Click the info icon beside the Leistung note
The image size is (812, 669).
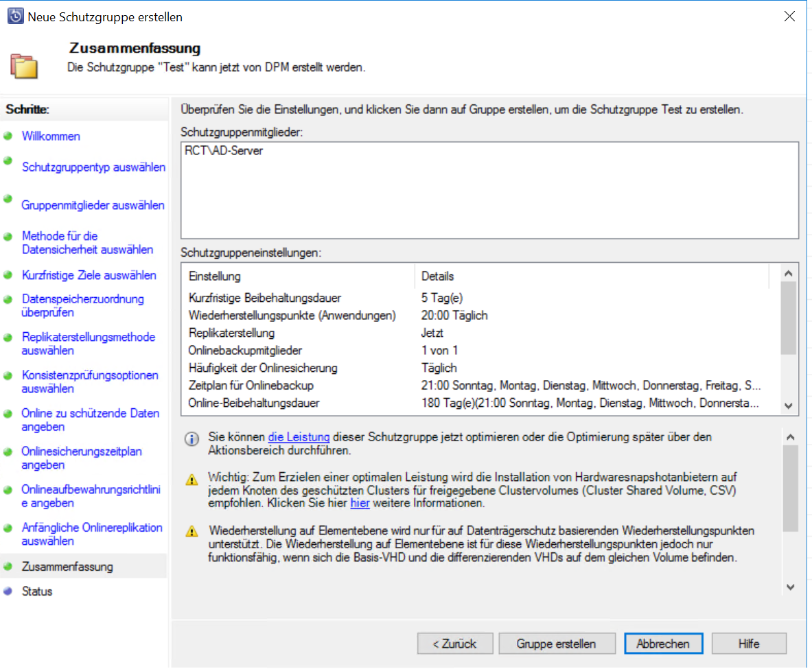tap(192, 439)
